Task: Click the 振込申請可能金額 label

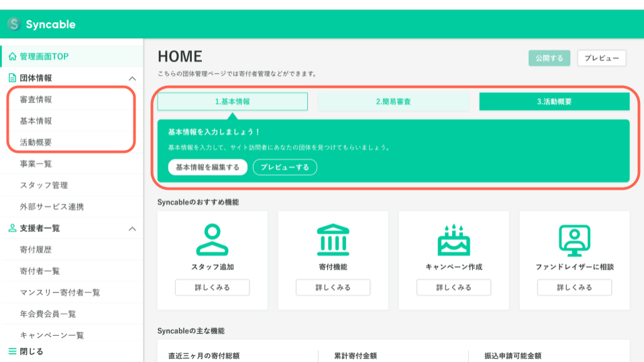Action: (x=513, y=356)
